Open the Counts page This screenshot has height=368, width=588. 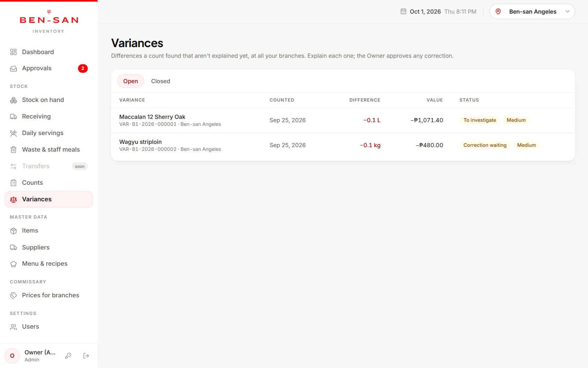click(x=49, y=183)
